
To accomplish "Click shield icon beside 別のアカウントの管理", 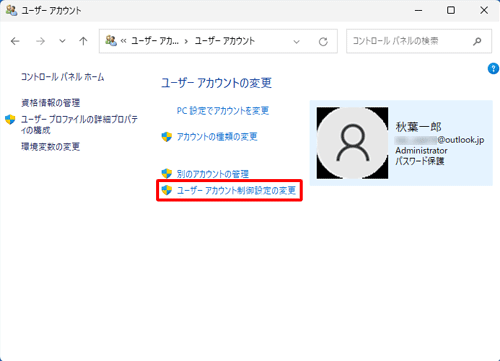I will pyautogui.click(x=167, y=173).
